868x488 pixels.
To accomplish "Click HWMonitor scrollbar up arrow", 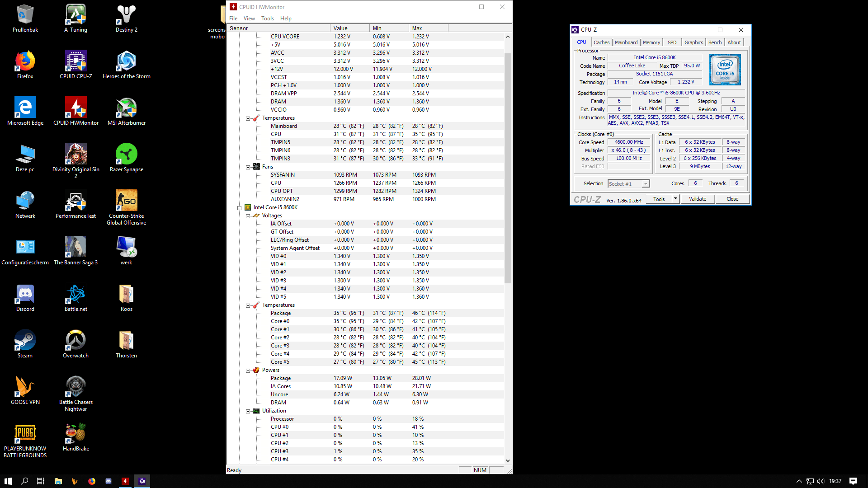I will pos(508,37).
